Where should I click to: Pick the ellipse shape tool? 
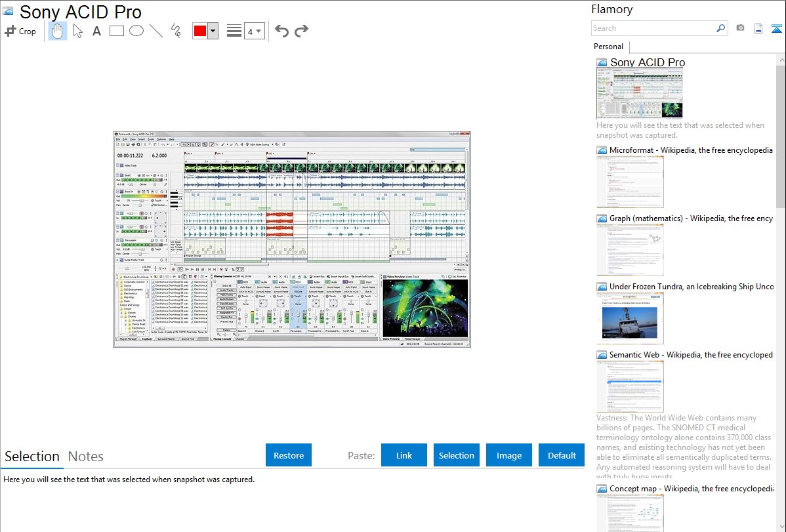coord(136,31)
